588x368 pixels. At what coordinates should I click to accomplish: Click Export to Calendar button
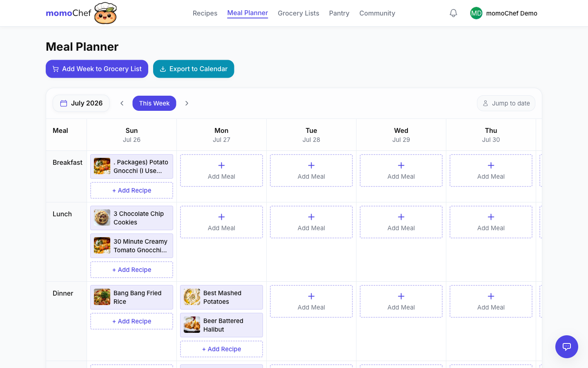pos(194,69)
